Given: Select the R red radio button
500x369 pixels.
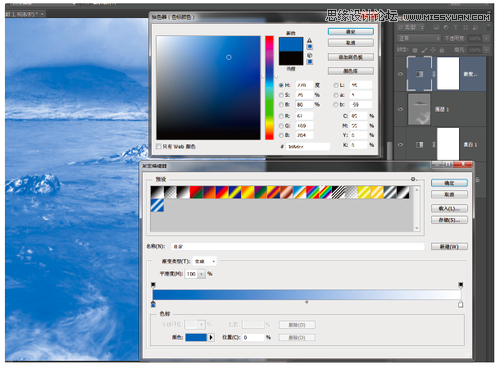Looking at the screenshot, I should click(x=281, y=116).
